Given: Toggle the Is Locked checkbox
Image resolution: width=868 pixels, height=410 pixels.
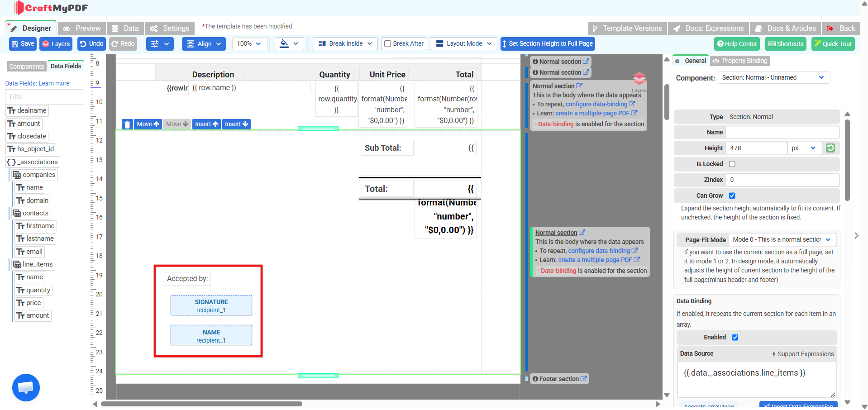Looking at the screenshot, I should click(x=732, y=164).
